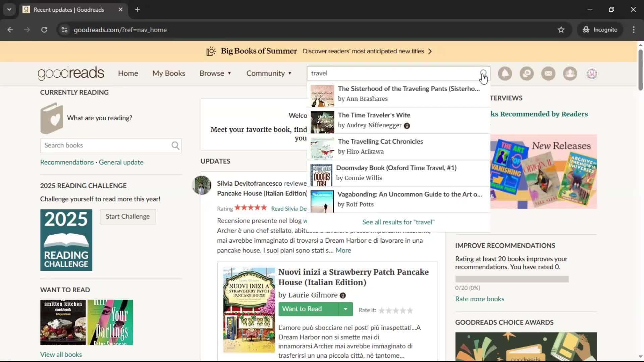Select Doomsday Book suggestion
Image resolution: width=644 pixels, height=362 pixels.
pos(398,173)
